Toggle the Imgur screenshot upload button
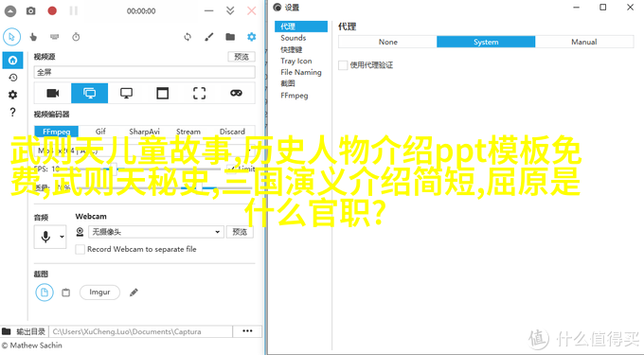644x355 pixels. click(x=99, y=293)
